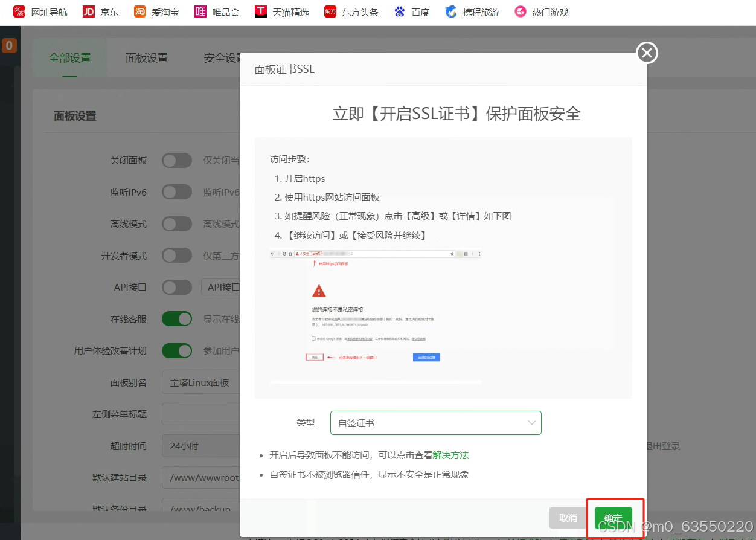The height and width of the screenshot is (540, 756).
Task: Open the 唯品会 bookmark icon
Action: (x=200, y=12)
